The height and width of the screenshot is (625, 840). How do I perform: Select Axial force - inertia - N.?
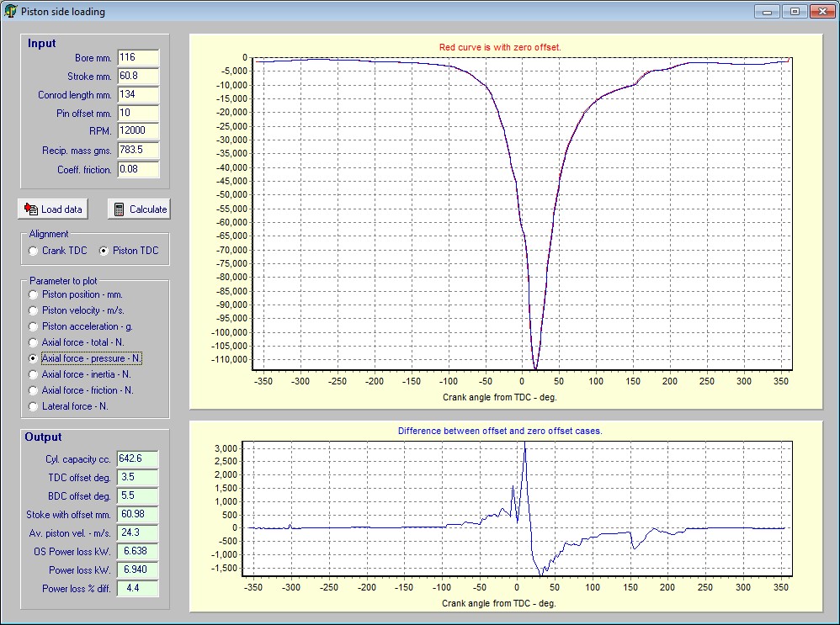point(34,374)
